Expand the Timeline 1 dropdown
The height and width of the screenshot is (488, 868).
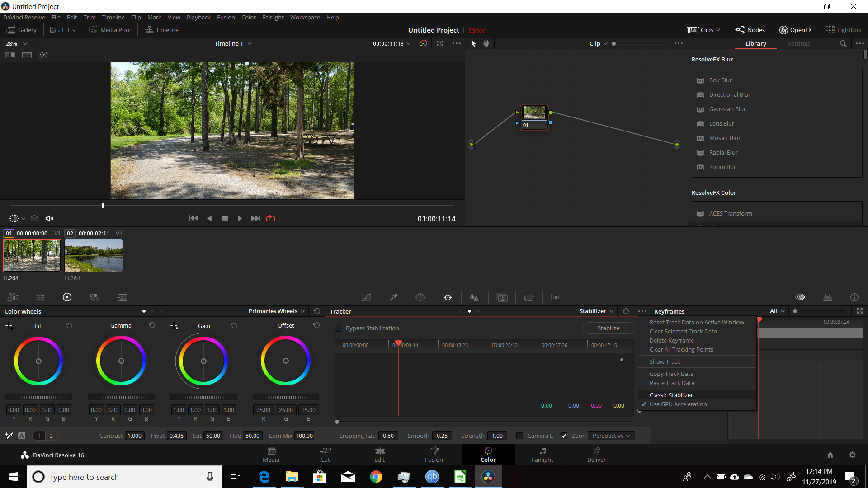pos(250,44)
